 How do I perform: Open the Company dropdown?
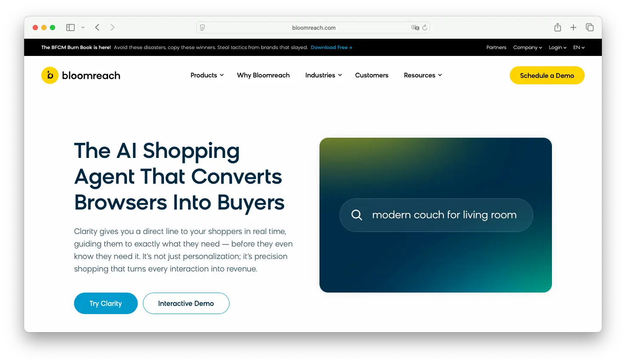tap(527, 47)
